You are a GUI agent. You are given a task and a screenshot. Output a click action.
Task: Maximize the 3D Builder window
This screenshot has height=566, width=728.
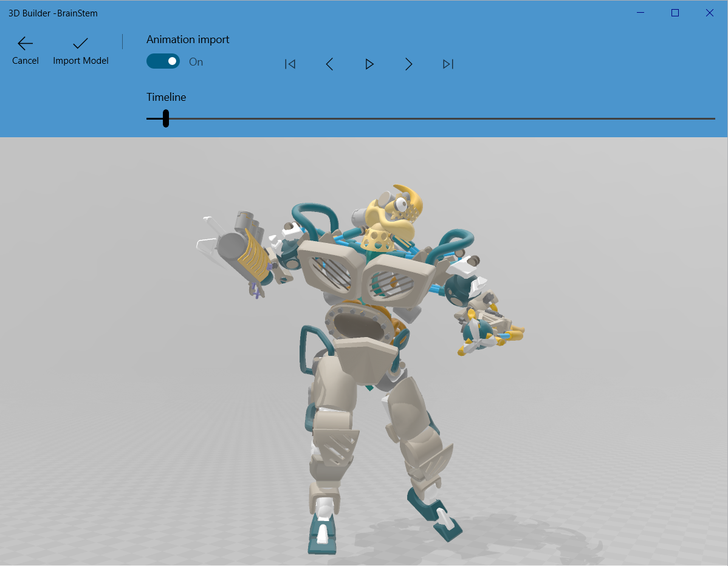click(x=675, y=13)
